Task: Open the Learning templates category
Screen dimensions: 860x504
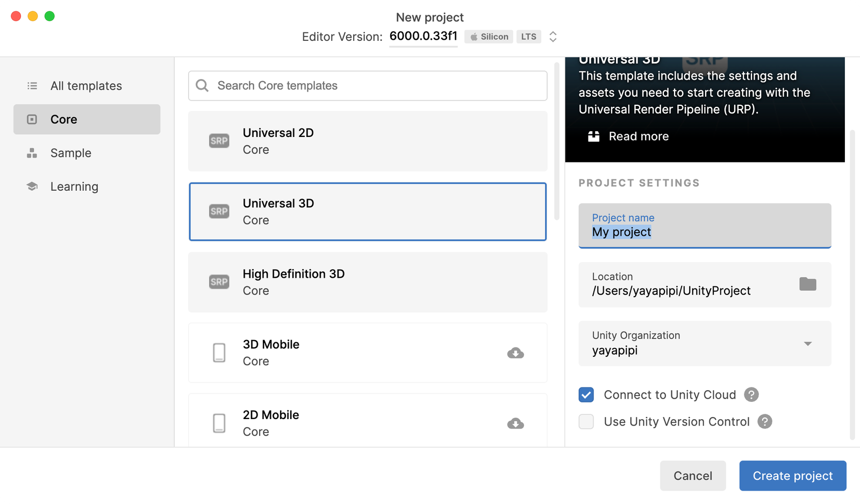Action: pos(74,186)
